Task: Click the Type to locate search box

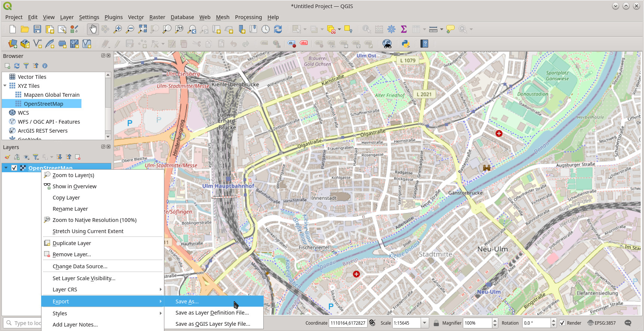Action: [x=22, y=323]
